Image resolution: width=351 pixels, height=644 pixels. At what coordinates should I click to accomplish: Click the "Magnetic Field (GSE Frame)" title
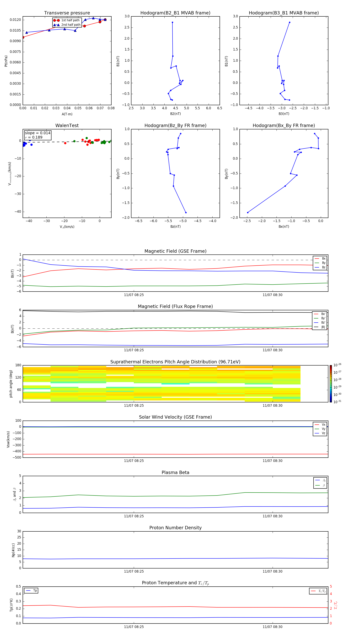coord(175,251)
